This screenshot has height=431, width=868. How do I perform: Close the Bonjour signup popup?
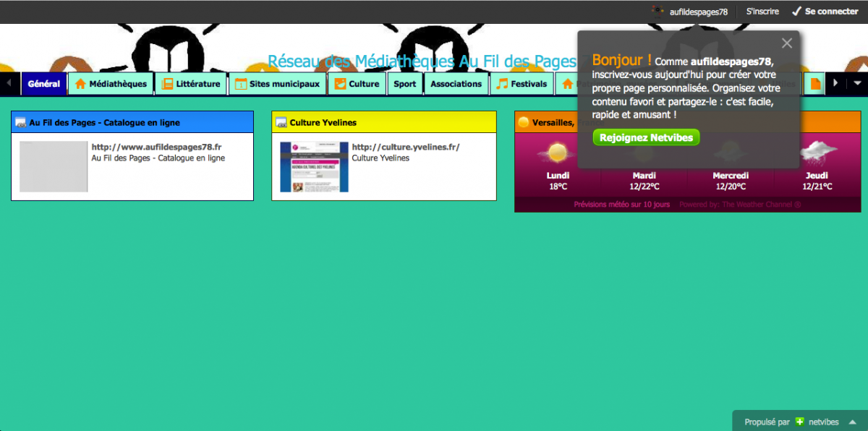pos(787,43)
